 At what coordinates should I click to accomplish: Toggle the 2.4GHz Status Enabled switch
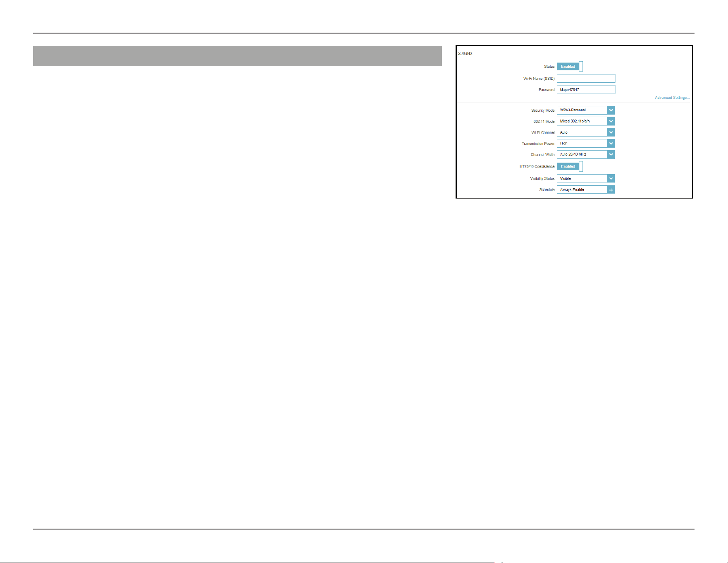click(x=570, y=67)
